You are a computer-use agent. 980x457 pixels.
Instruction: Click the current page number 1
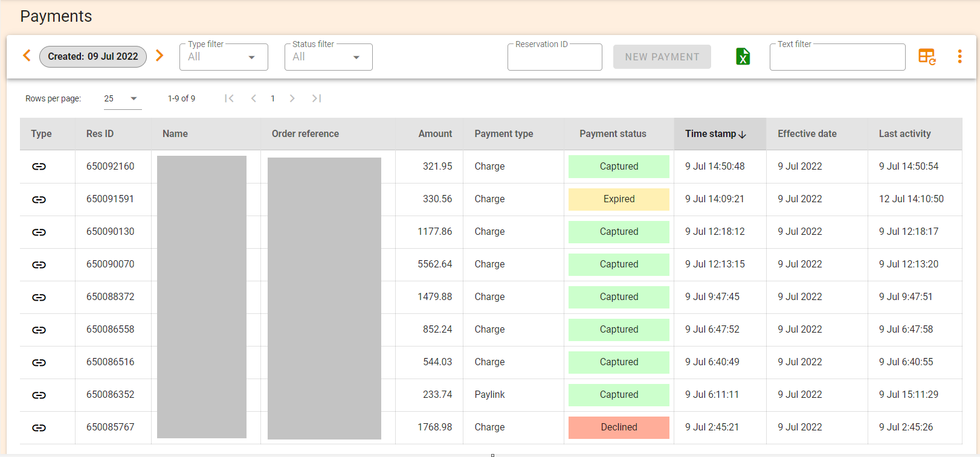(272, 98)
